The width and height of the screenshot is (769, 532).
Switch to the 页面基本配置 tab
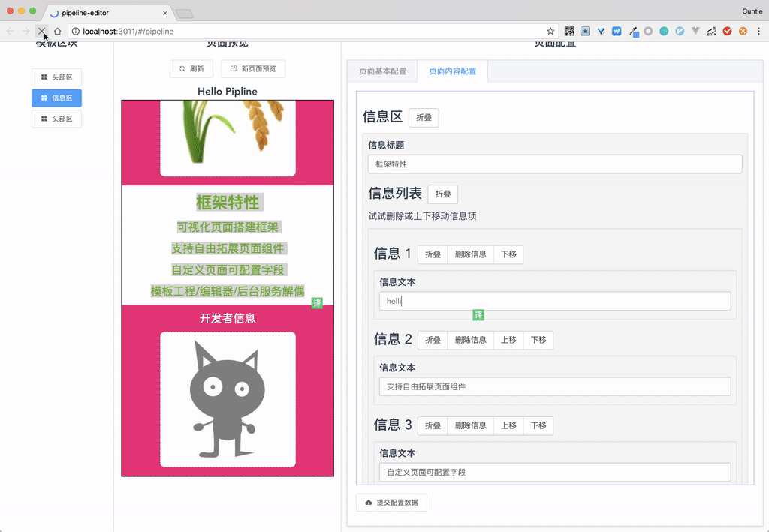(x=382, y=71)
